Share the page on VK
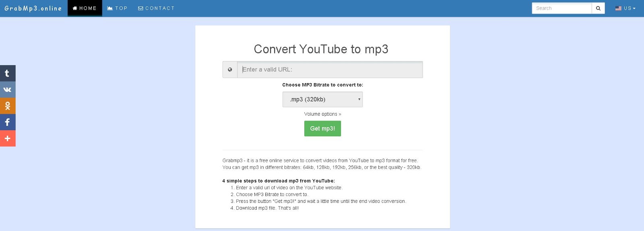This screenshot has height=231, width=644. 8,90
